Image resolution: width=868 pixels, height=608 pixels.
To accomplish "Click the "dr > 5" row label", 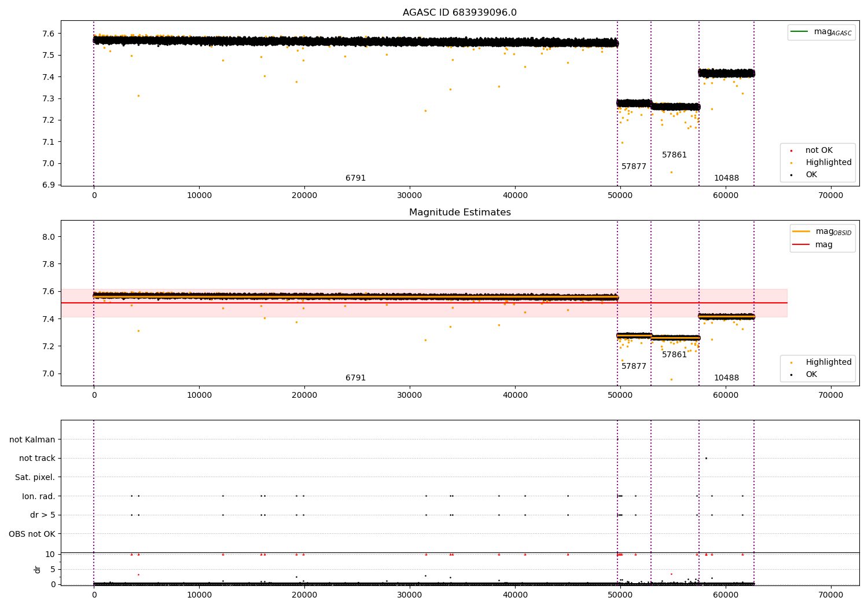I will 43,515.
